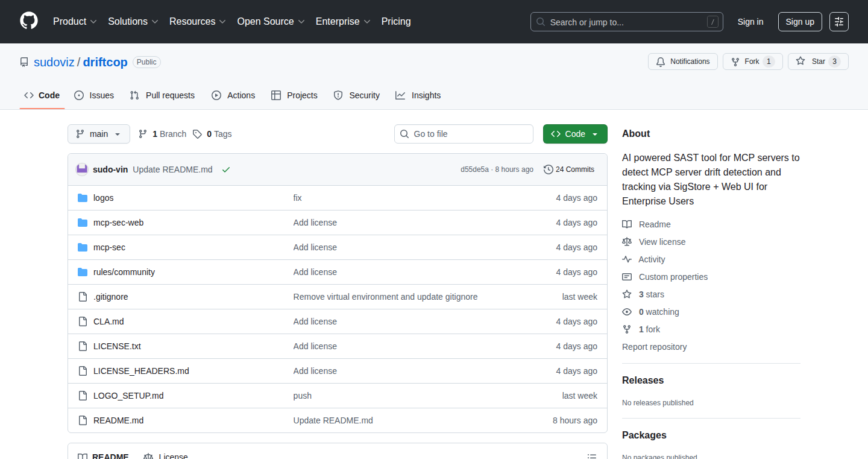This screenshot has width=868, height=459.
Task: Switch to the Insights tab
Action: 418,95
